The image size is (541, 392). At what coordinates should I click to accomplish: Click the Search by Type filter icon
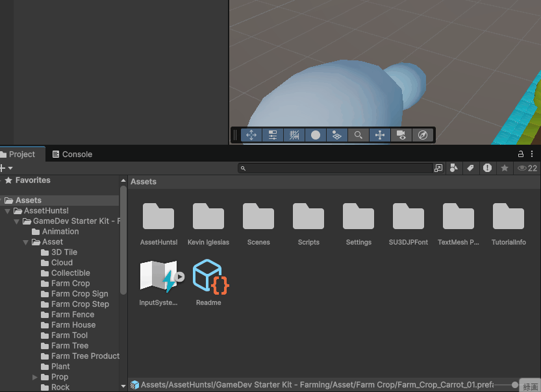454,168
